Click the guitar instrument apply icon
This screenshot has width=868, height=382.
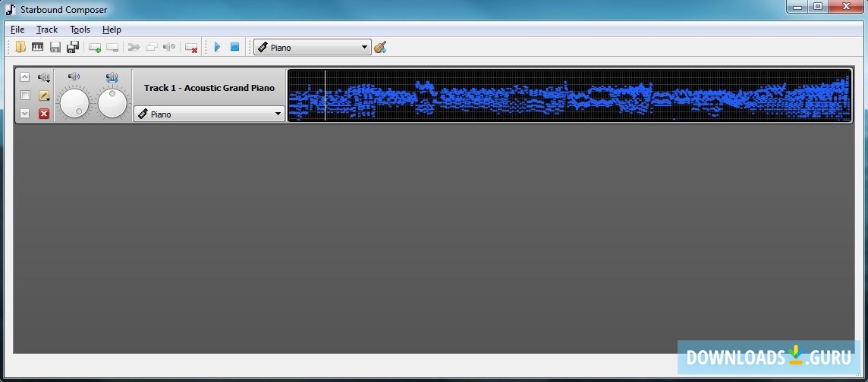379,48
